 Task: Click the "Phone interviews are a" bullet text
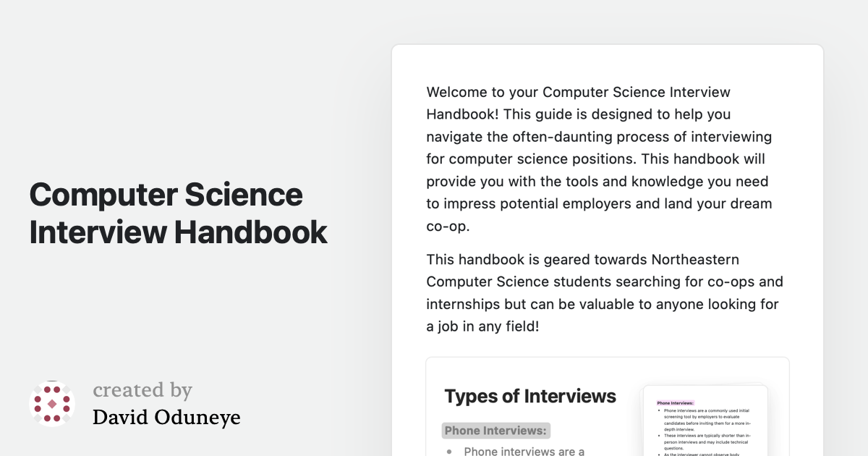[x=524, y=452]
